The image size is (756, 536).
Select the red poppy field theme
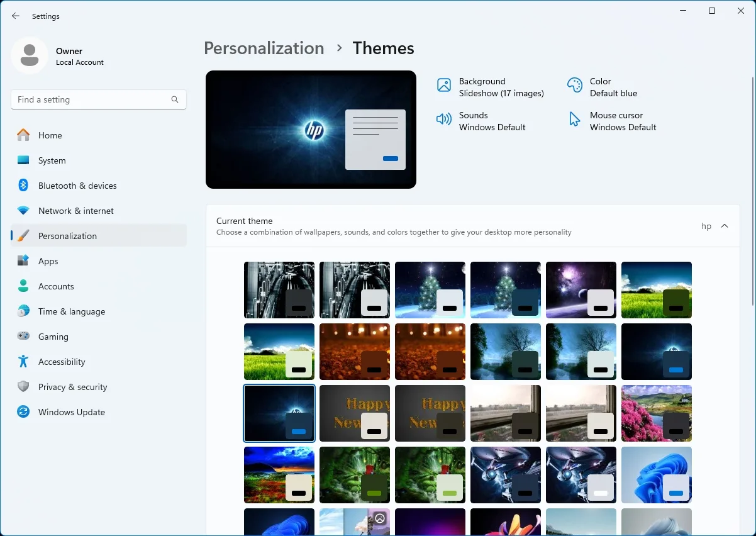tap(279, 475)
